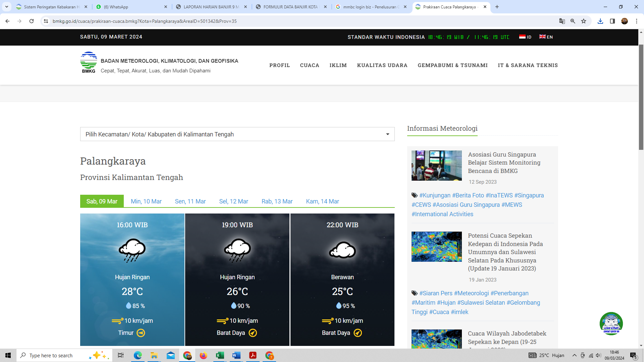Click the 22:00 WIB Berawan forecast card
This screenshot has height=362, width=644.
tap(342, 280)
